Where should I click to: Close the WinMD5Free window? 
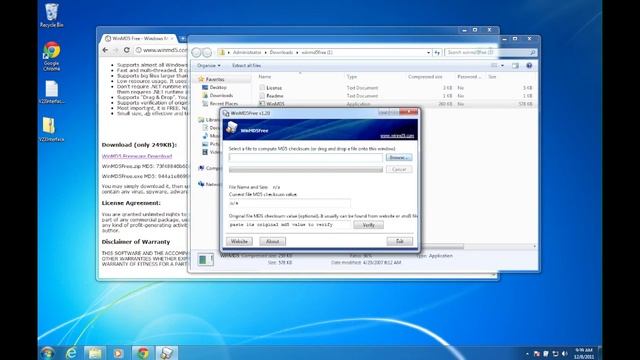click(x=409, y=112)
